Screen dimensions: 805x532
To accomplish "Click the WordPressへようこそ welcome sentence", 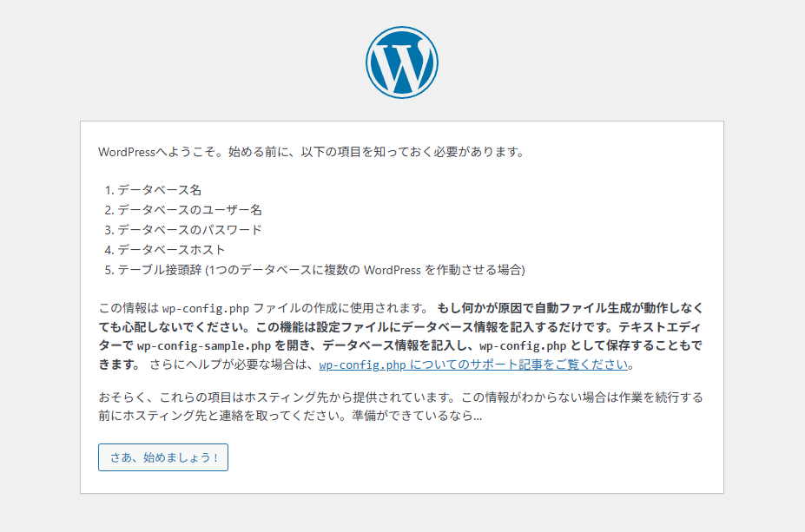I will (x=311, y=152).
